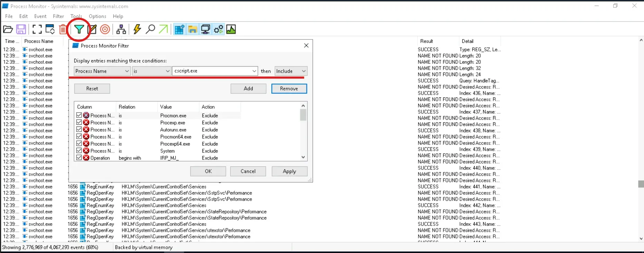Open the Options menu
This screenshot has width=644, height=253.
(x=97, y=16)
